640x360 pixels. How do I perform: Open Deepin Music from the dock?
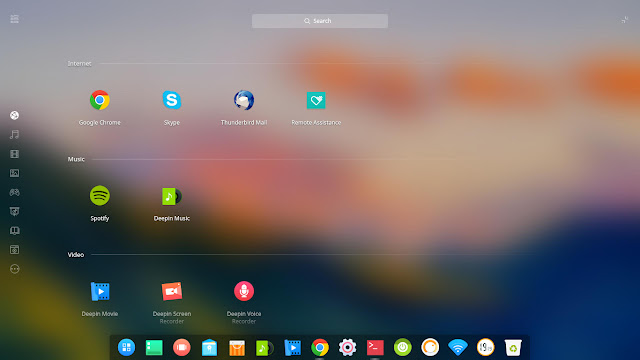(x=264, y=348)
